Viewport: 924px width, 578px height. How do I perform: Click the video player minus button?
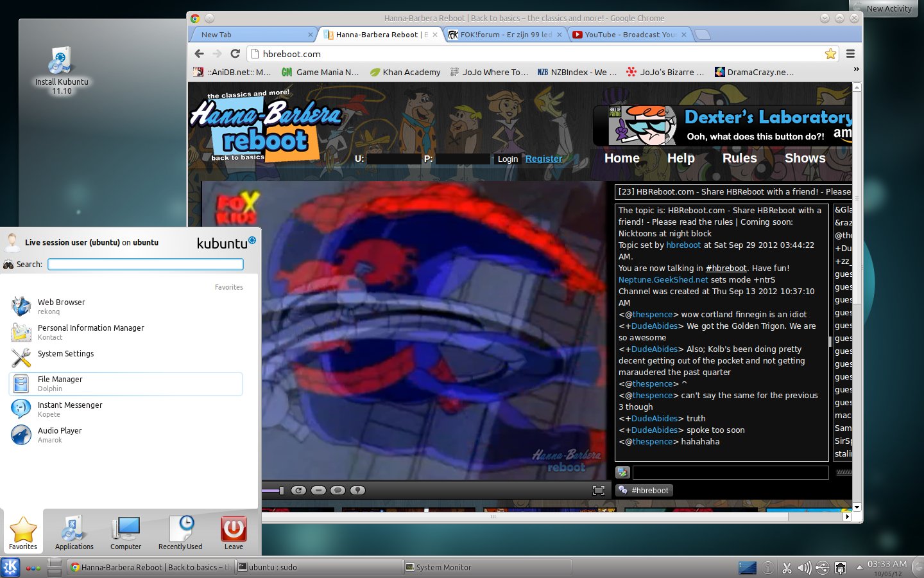coord(318,491)
